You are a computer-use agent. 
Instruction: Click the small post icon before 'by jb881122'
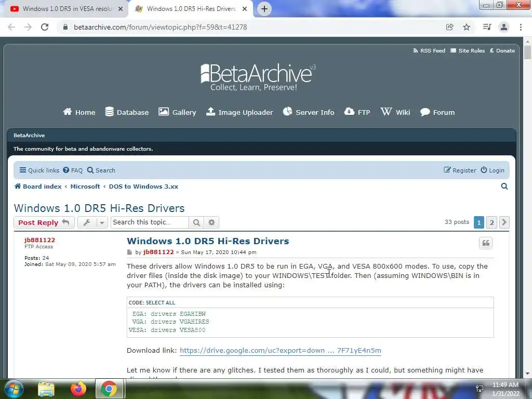point(129,252)
